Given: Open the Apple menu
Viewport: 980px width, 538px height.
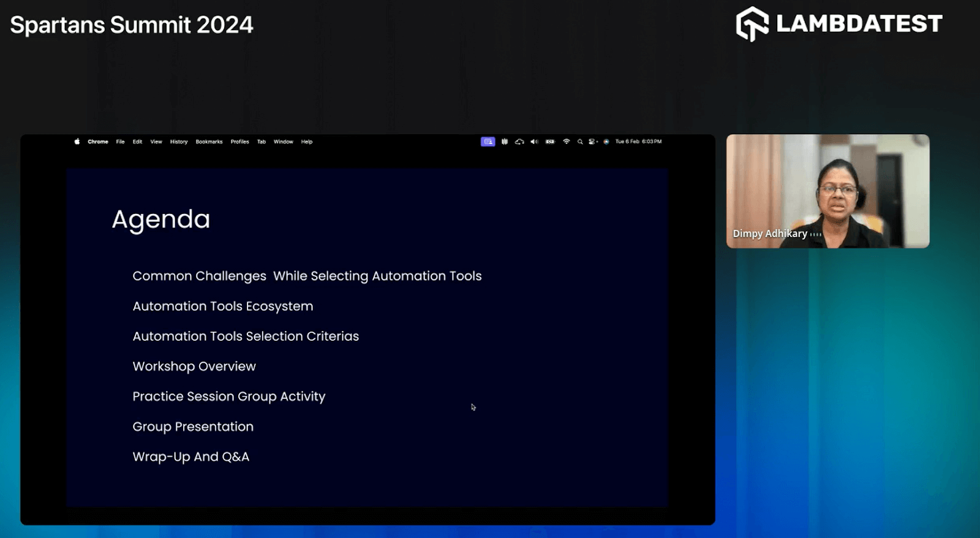Looking at the screenshot, I should click(77, 142).
